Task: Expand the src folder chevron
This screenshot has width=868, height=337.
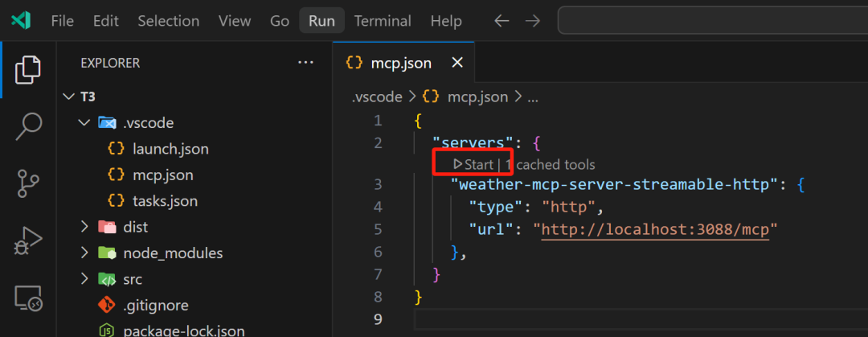Action: [x=84, y=279]
